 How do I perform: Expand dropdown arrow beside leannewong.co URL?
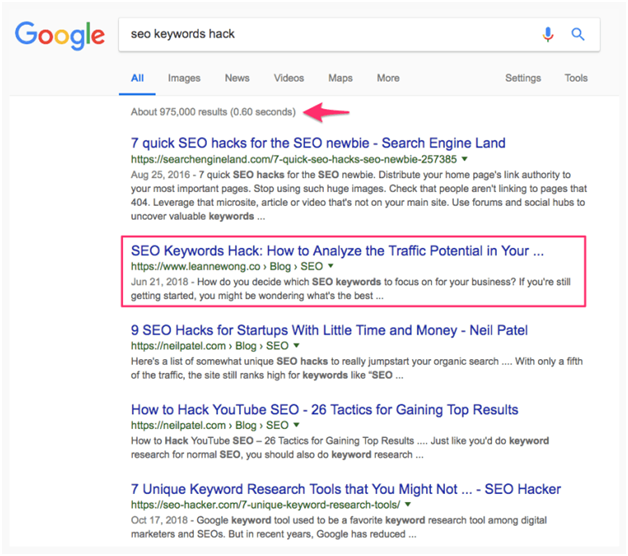(x=331, y=266)
